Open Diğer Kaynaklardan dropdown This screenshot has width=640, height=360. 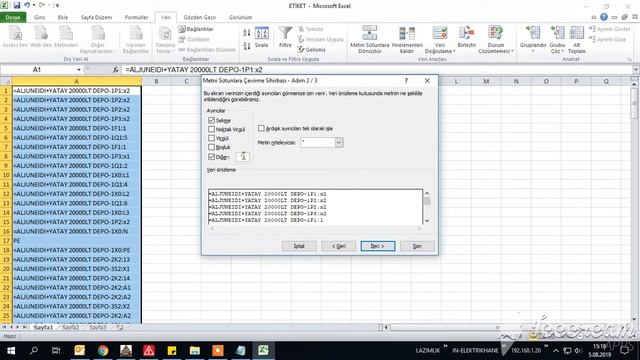click(x=98, y=39)
